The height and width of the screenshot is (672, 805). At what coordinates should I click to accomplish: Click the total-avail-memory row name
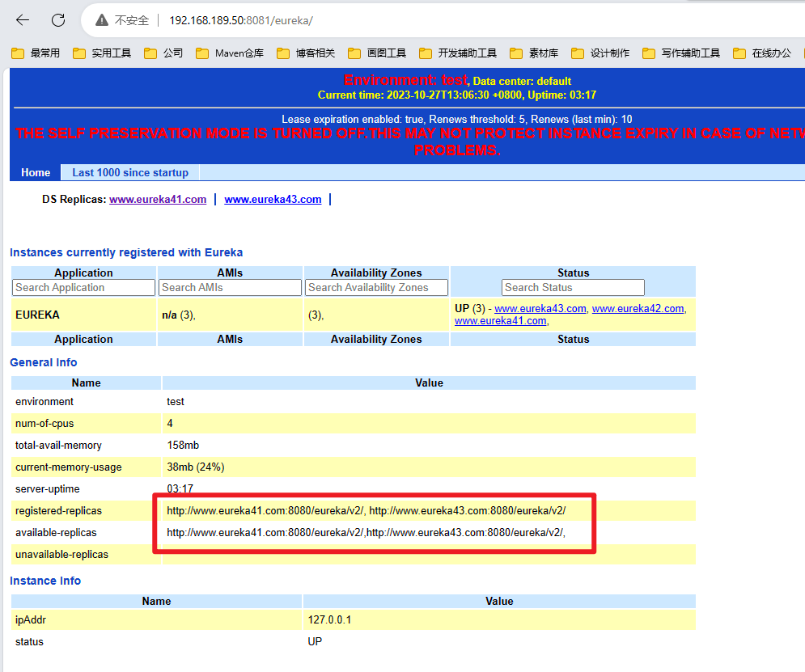click(x=58, y=446)
